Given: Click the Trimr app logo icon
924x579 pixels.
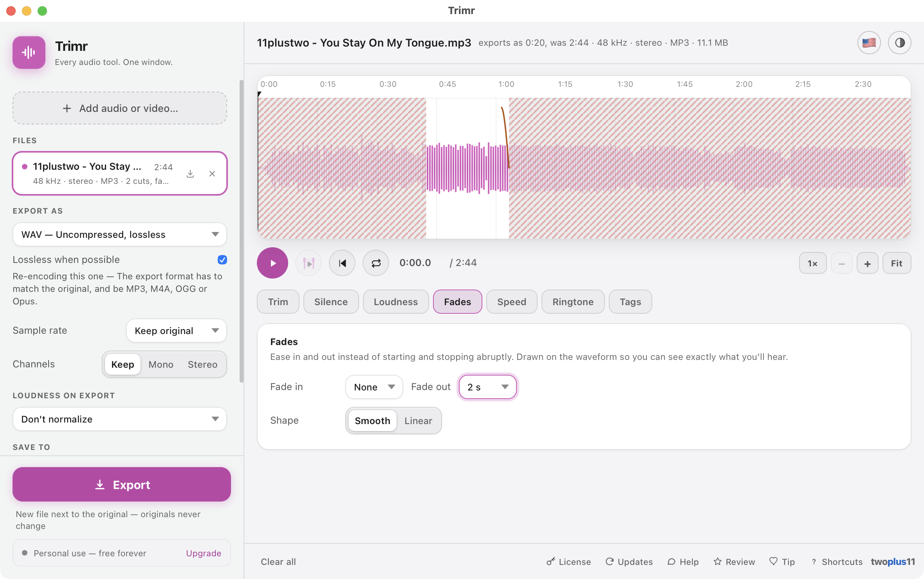Looking at the screenshot, I should click(29, 52).
